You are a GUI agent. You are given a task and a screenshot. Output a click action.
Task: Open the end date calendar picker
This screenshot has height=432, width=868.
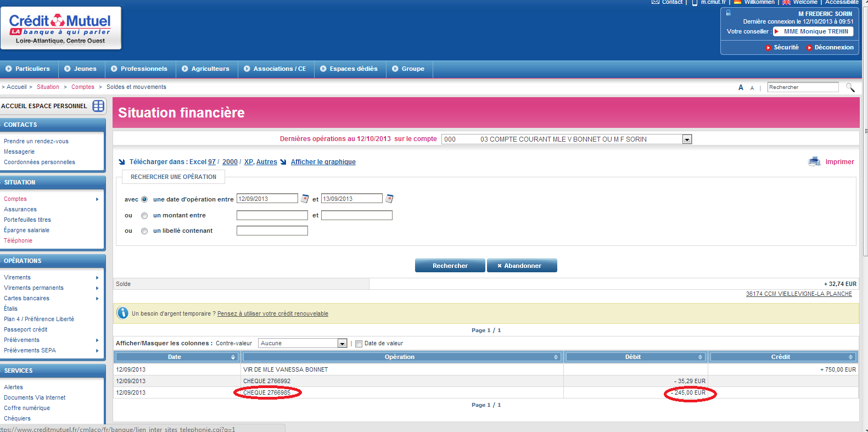[389, 199]
